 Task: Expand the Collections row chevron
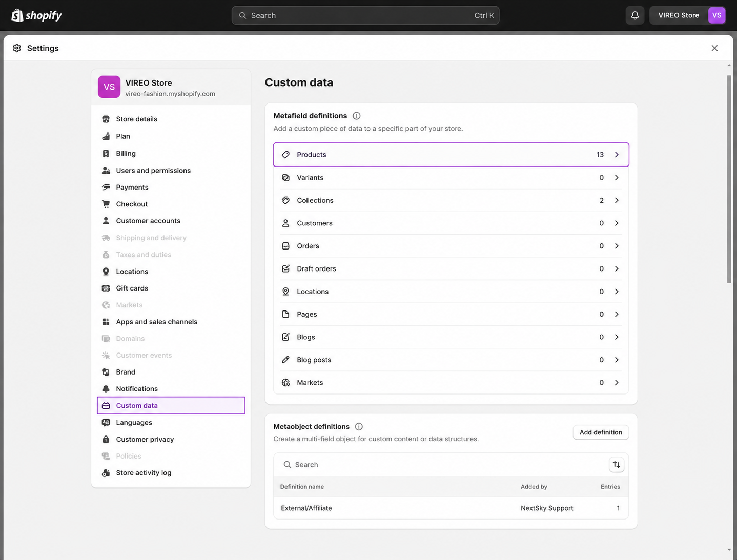tap(617, 200)
